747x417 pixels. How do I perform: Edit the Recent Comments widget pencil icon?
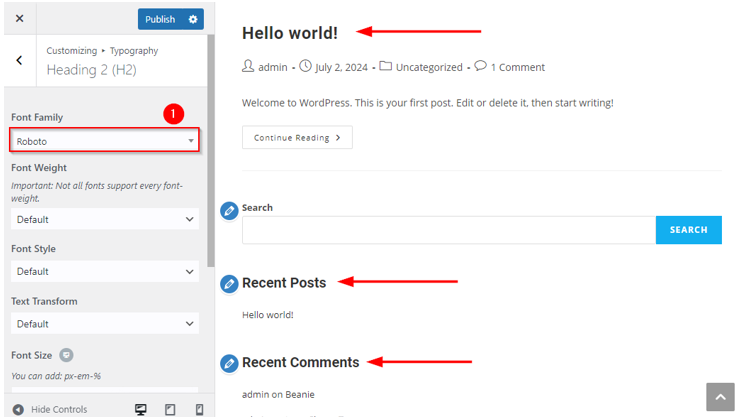229,364
